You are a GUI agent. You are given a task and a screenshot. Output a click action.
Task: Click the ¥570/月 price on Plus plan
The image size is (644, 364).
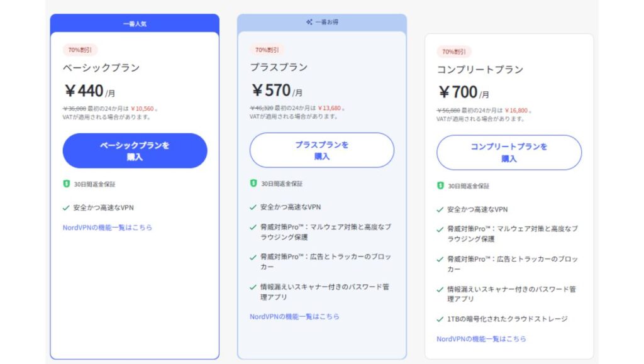pyautogui.click(x=277, y=91)
